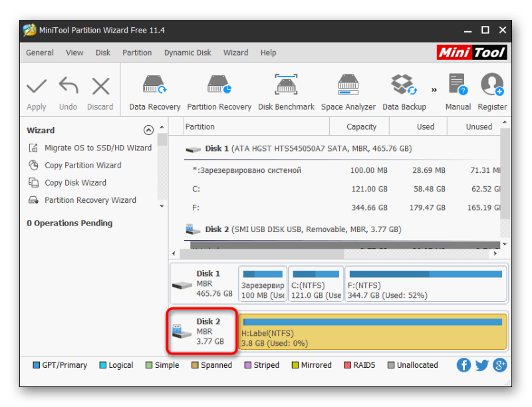The image size is (532, 407).
Task: Sort by Capacity column header
Action: coord(359,126)
